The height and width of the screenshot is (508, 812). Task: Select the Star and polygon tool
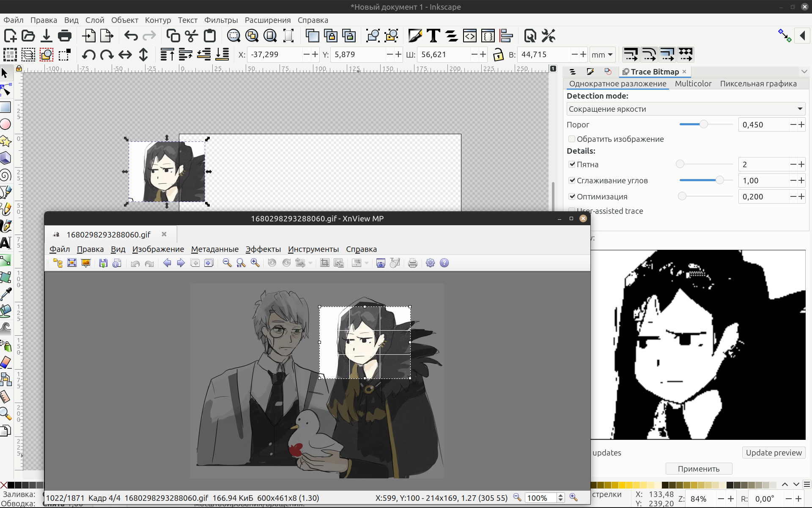click(x=5, y=141)
